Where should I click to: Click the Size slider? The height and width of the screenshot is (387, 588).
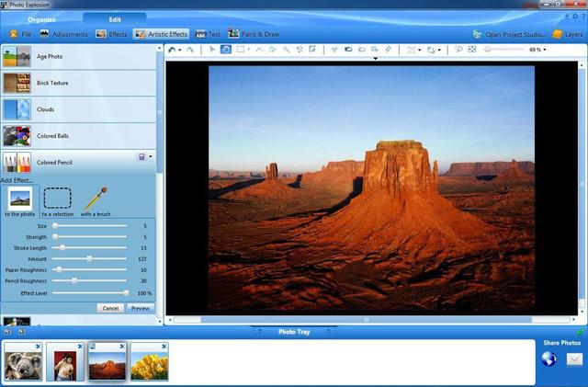pyautogui.click(x=89, y=226)
